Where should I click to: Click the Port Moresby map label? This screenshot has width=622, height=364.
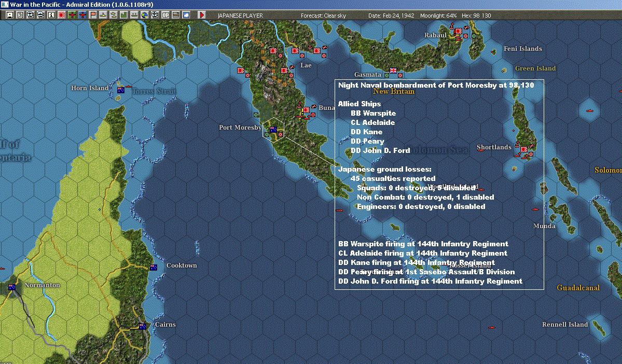[240, 127]
